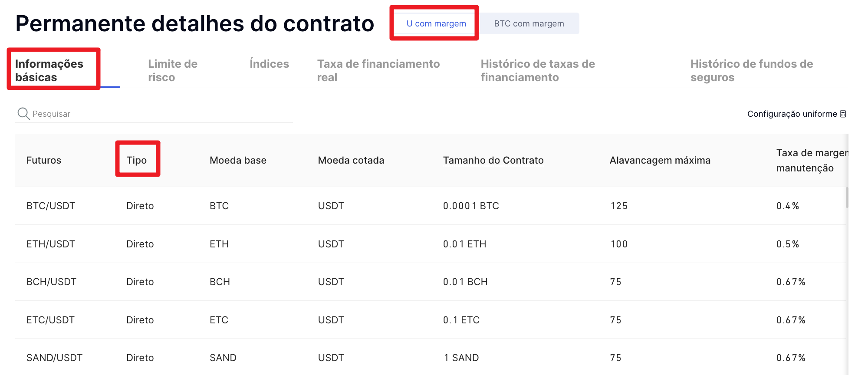Switch to BTC com margem contracts

529,24
